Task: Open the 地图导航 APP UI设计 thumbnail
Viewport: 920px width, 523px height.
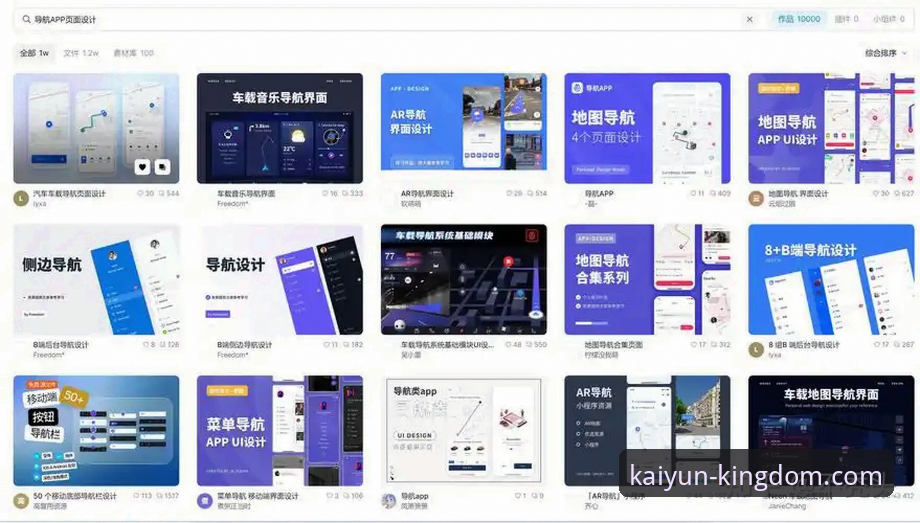Action: tap(831, 128)
